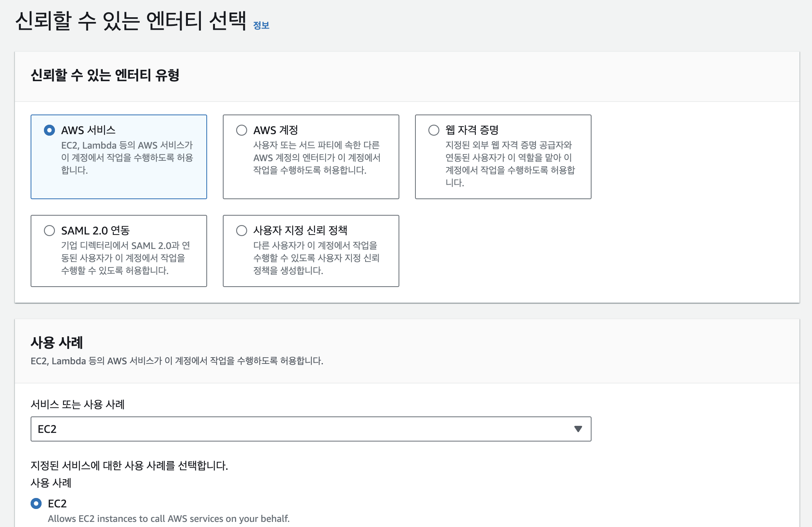Select the SAML 2.0 연동 radio option
This screenshot has height=527, width=812.
point(49,231)
